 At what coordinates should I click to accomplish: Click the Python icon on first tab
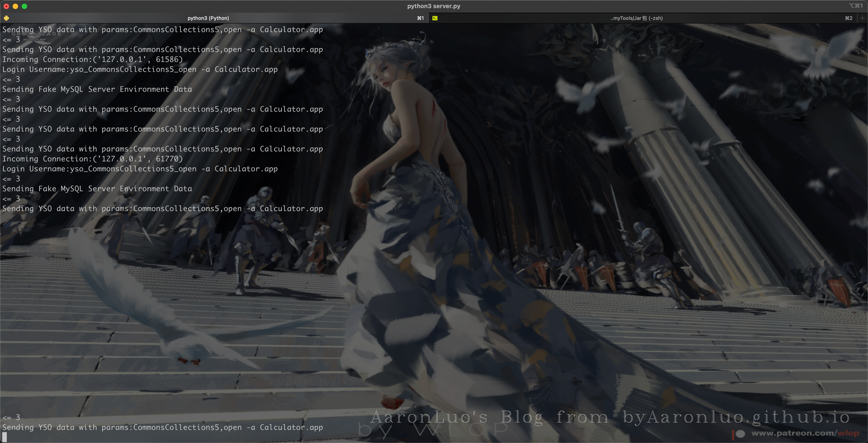coord(6,18)
